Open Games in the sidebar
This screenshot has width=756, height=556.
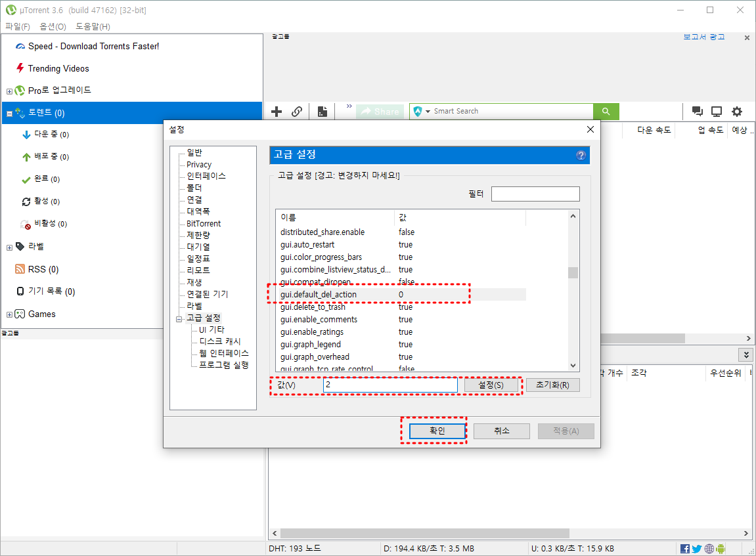click(x=41, y=314)
